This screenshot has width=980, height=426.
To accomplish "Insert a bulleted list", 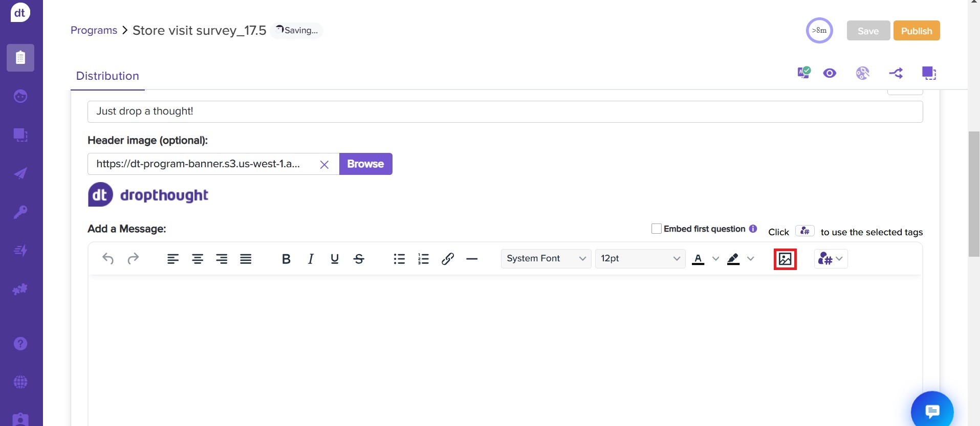I will pyautogui.click(x=399, y=259).
